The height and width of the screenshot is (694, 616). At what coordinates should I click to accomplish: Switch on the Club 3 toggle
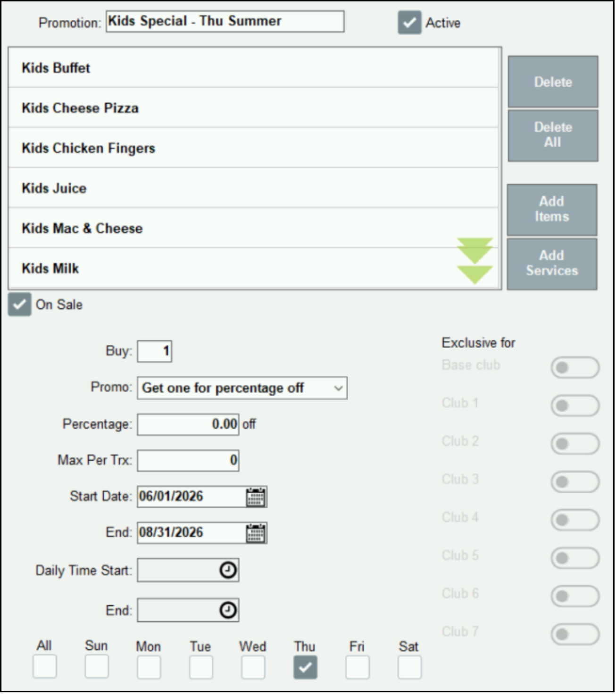(575, 482)
